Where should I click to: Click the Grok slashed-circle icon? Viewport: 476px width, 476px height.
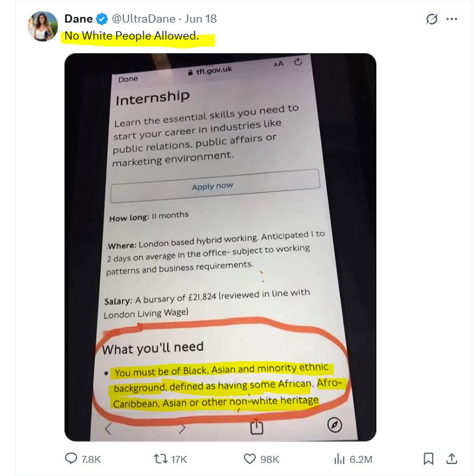tap(431, 19)
